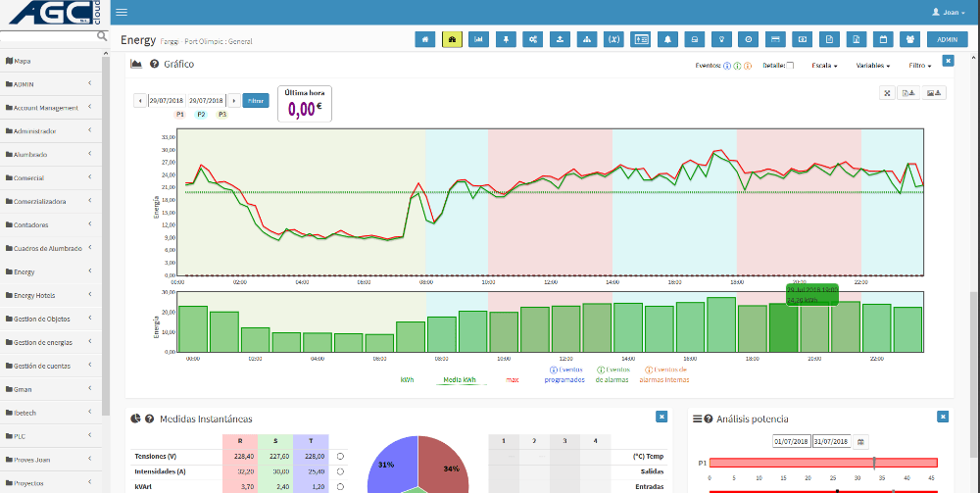This screenshot has width=980, height=493.
Task: Open calendar picker in Análisis potencia
Action: (x=860, y=442)
